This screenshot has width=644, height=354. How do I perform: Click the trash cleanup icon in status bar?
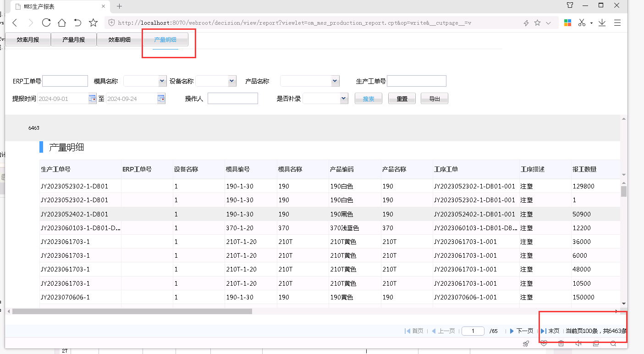(x=561, y=343)
